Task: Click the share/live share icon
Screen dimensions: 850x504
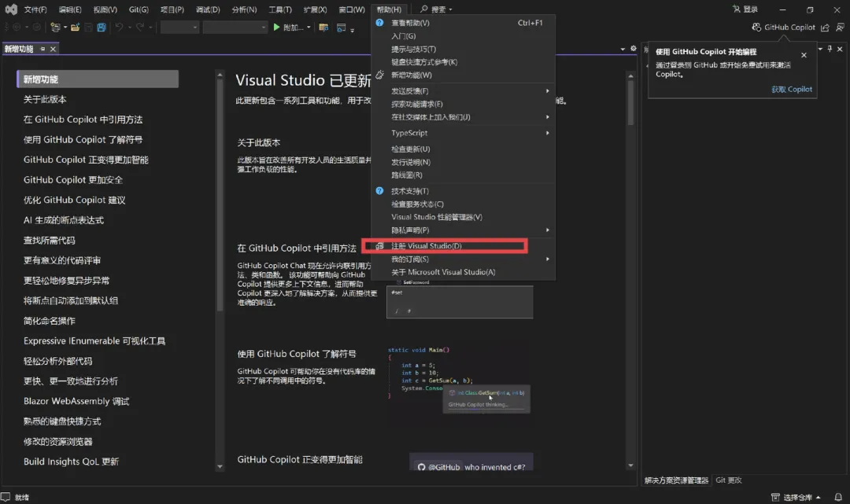Action: [825, 27]
